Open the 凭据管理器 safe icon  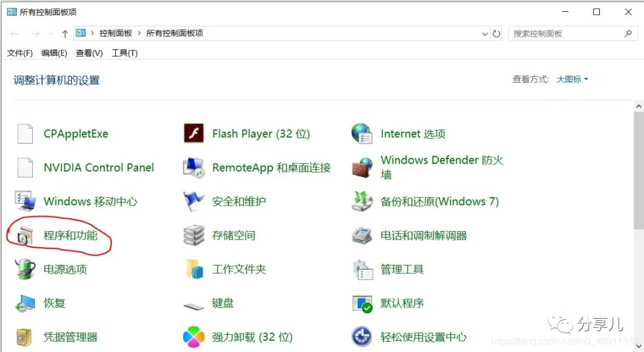point(24,337)
